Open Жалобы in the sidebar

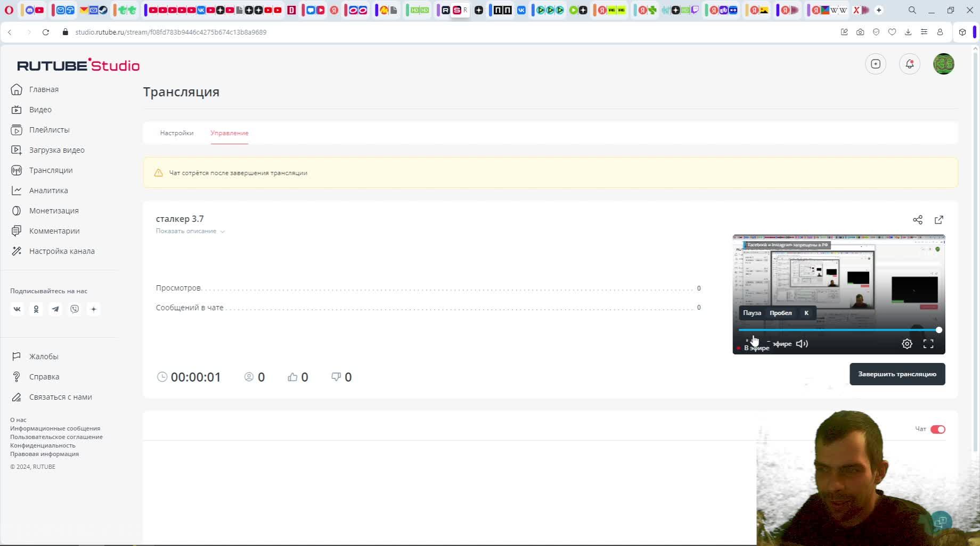pyautogui.click(x=35, y=357)
